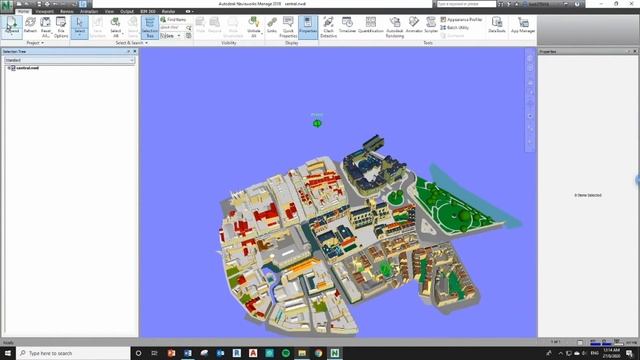
Task: Close the Selection Tree panel
Action: [135, 51]
